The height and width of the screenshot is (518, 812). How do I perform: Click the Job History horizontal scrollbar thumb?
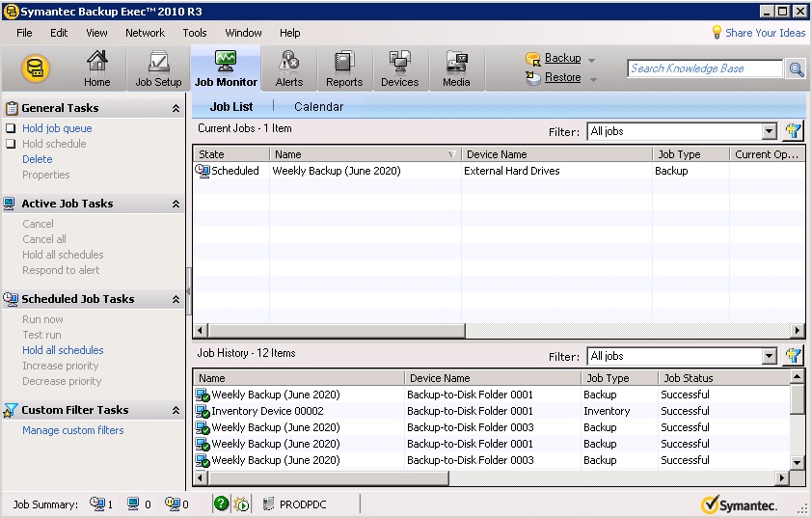328,477
